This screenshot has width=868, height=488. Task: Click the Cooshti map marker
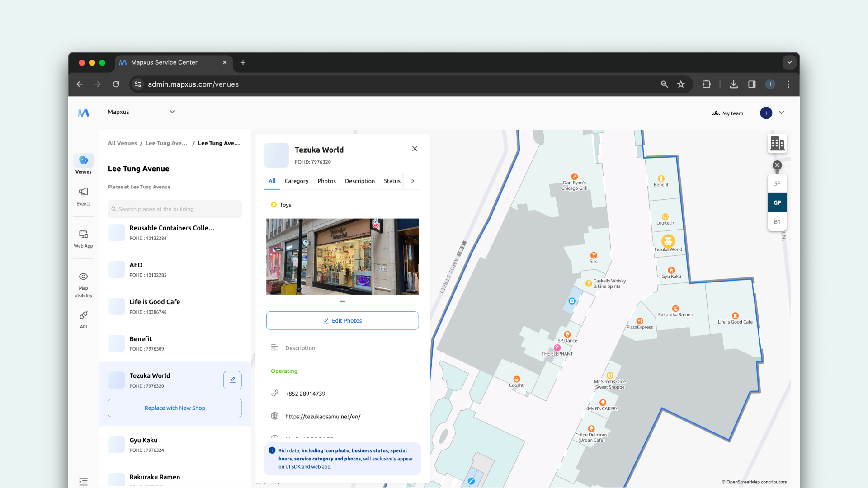tap(516, 380)
